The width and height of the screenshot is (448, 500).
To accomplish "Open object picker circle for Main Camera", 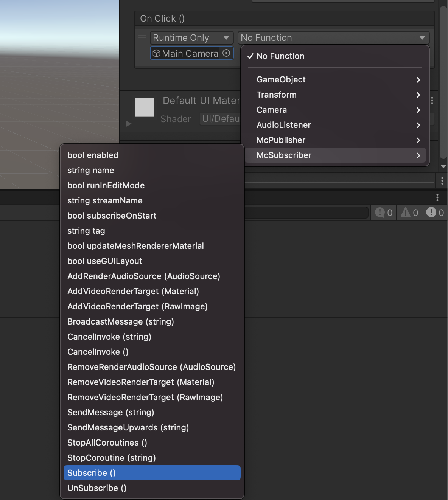I will click(x=226, y=53).
